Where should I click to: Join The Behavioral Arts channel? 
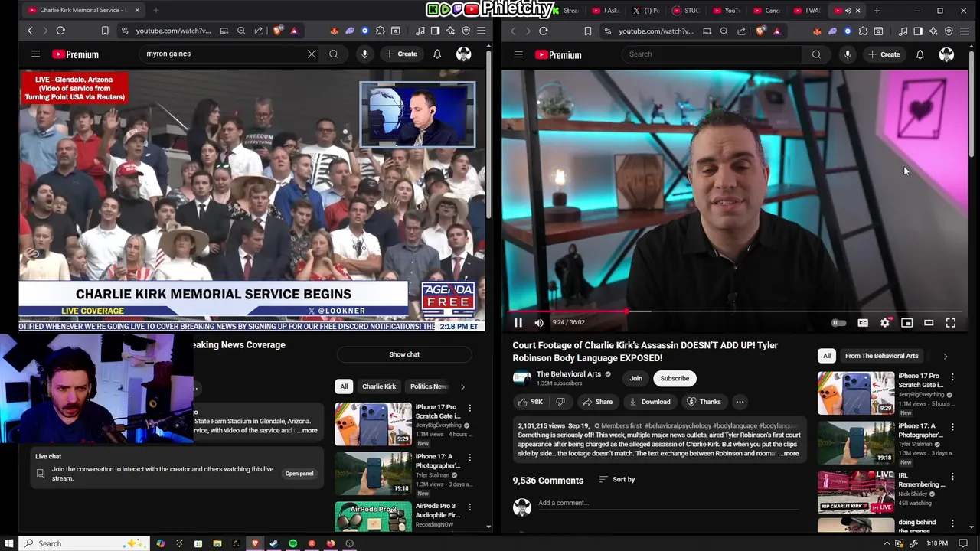click(x=635, y=378)
